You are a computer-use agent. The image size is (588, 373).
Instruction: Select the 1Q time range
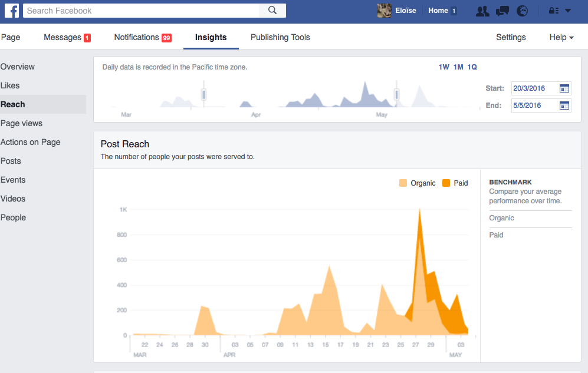click(x=472, y=67)
